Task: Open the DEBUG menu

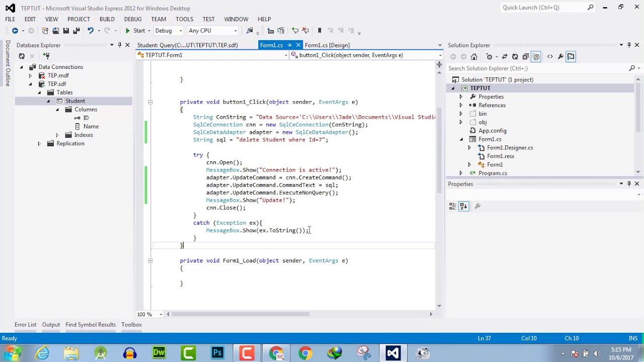Action: [x=133, y=19]
